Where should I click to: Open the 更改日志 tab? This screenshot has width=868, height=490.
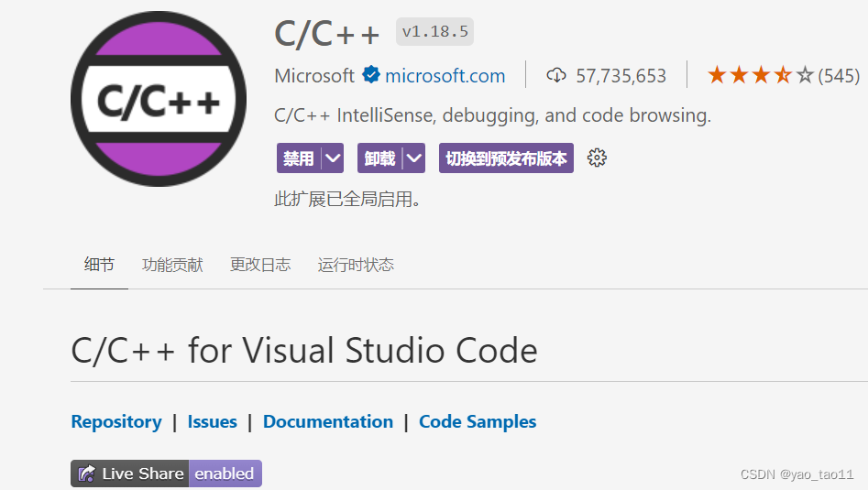[260, 265]
